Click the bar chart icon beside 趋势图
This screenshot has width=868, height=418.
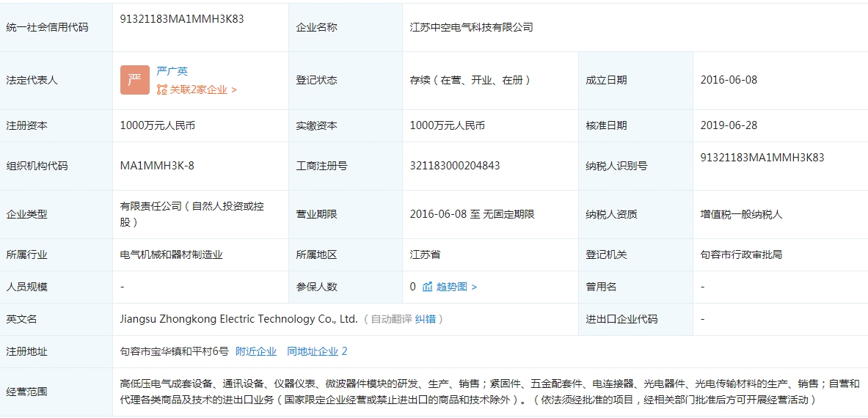tap(427, 287)
